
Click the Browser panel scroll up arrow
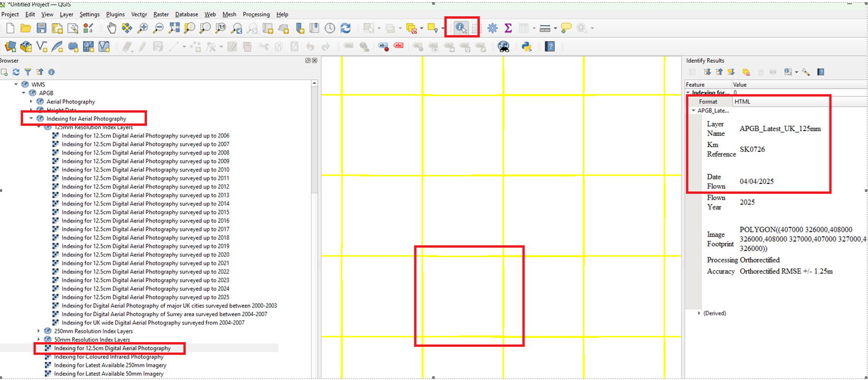coord(314,83)
